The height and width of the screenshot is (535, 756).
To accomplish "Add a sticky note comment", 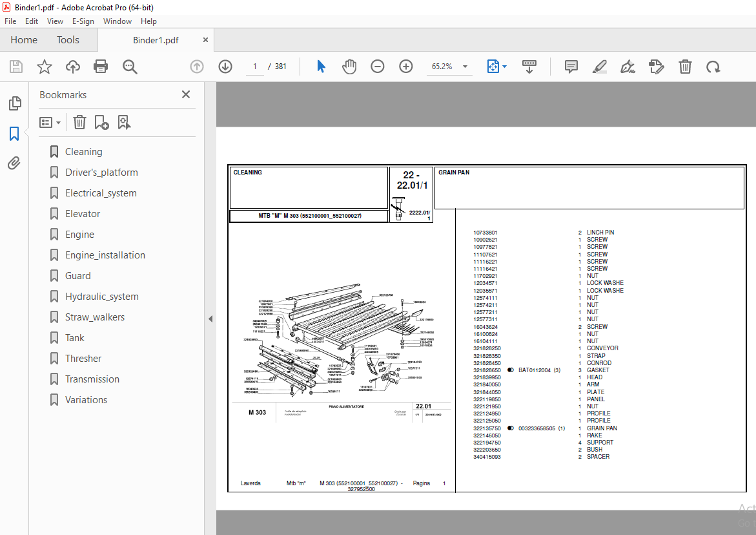I will 571,67.
